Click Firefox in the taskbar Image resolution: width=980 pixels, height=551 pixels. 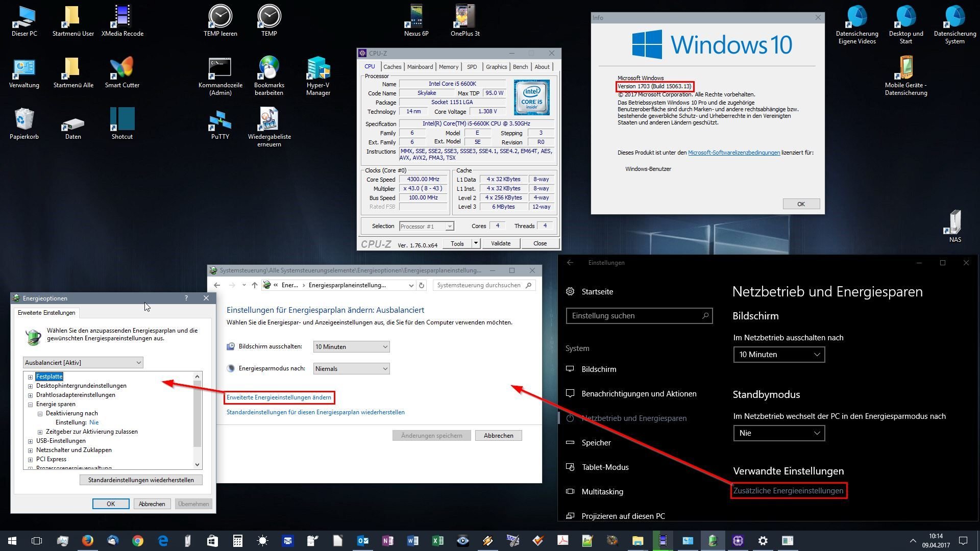click(x=88, y=541)
